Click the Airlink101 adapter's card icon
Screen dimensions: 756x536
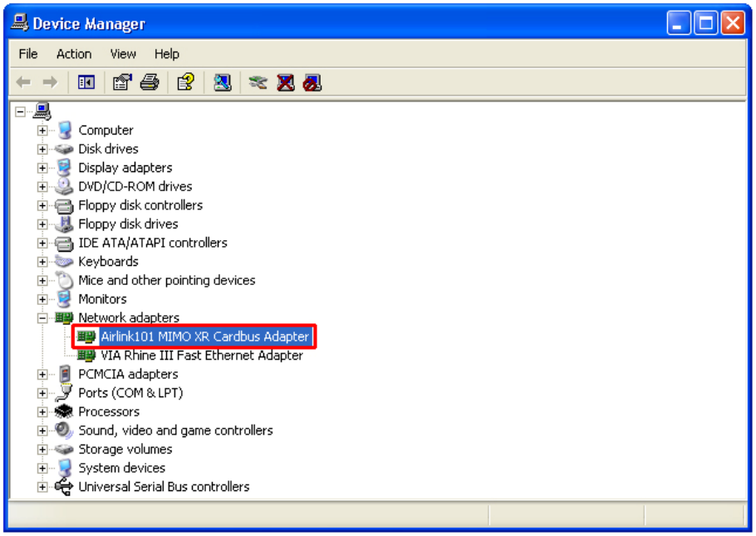[86, 337]
